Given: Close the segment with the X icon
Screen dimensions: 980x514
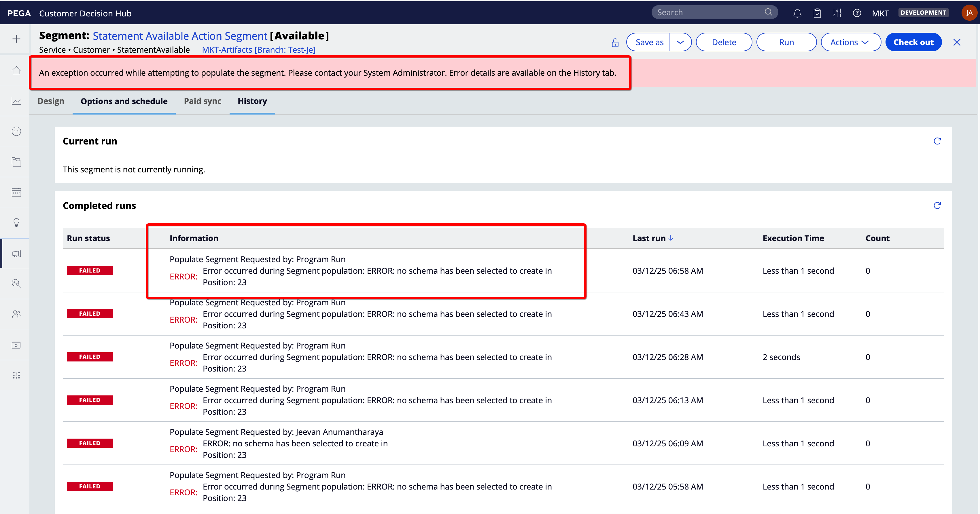Looking at the screenshot, I should point(957,42).
